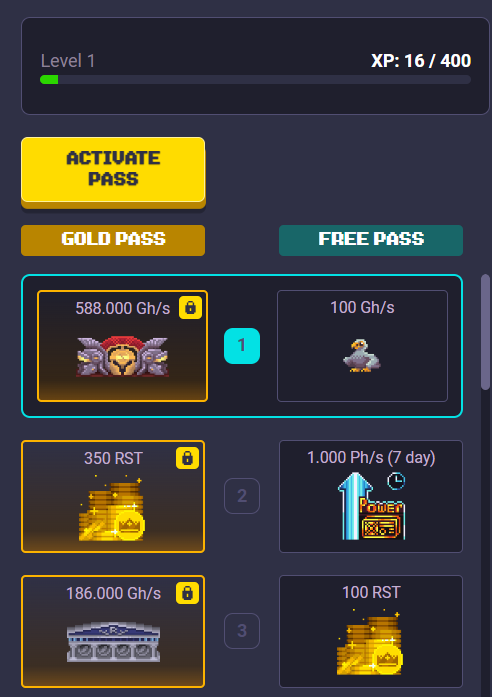Click the gray pigeon miner icon

click(x=362, y=356)
